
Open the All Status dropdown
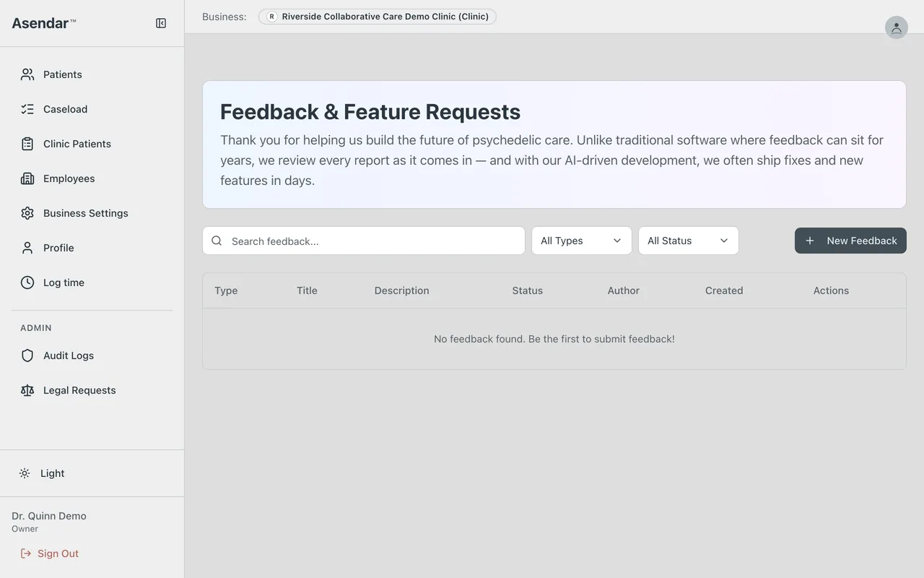point(689,241)
